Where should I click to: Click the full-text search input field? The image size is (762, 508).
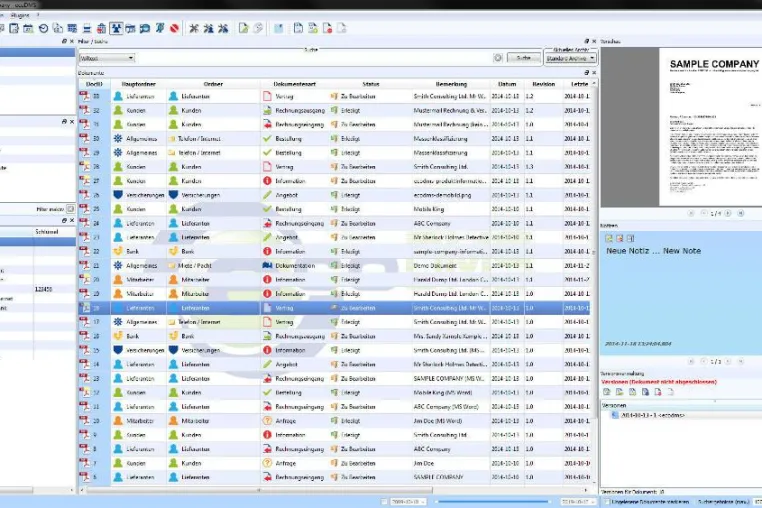(x=313, y=58)
